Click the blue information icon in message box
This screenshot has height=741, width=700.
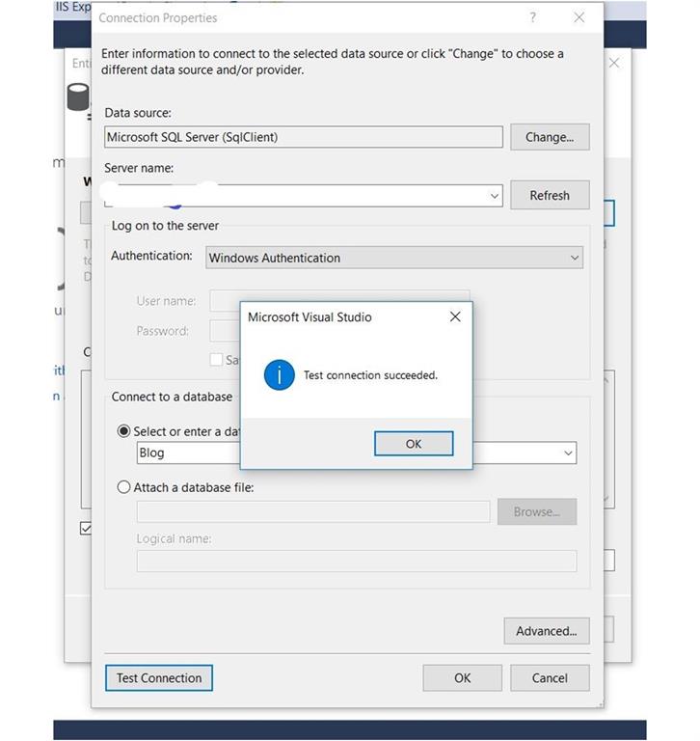click(280, 375)
